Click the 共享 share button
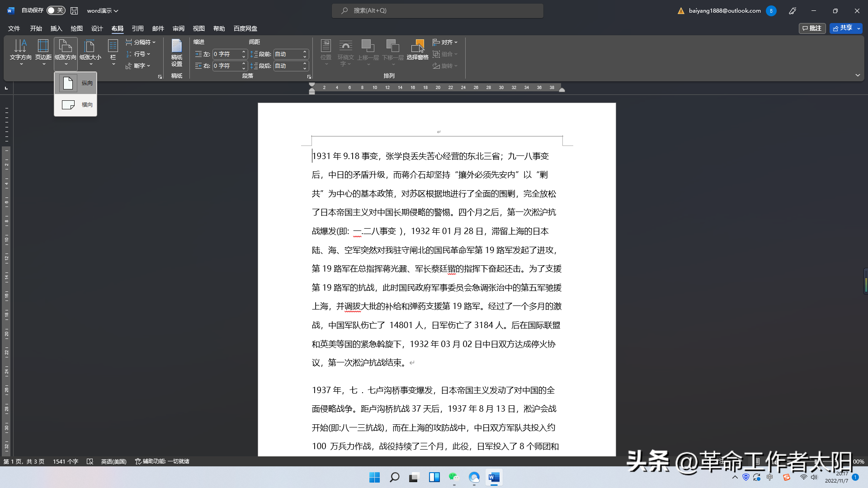 click(843, 28)
